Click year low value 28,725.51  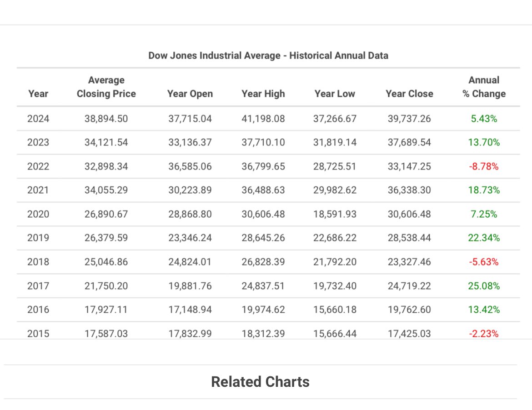(335, 166)
